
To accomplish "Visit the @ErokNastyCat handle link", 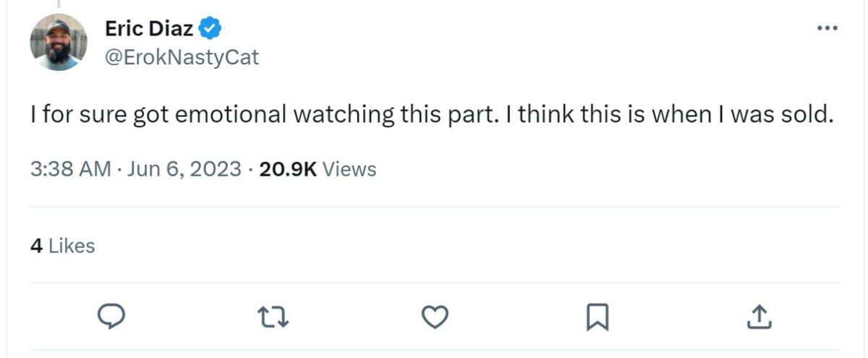I will (182, 58).
